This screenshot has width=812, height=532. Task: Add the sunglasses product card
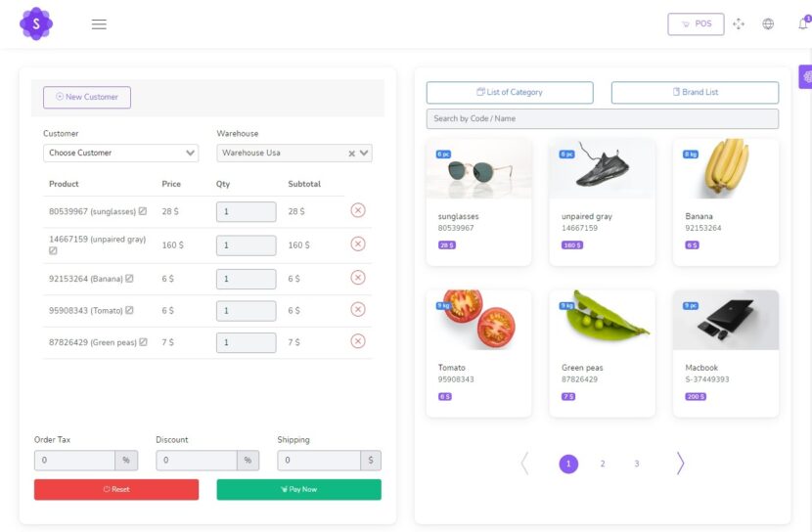pos(478,201)
